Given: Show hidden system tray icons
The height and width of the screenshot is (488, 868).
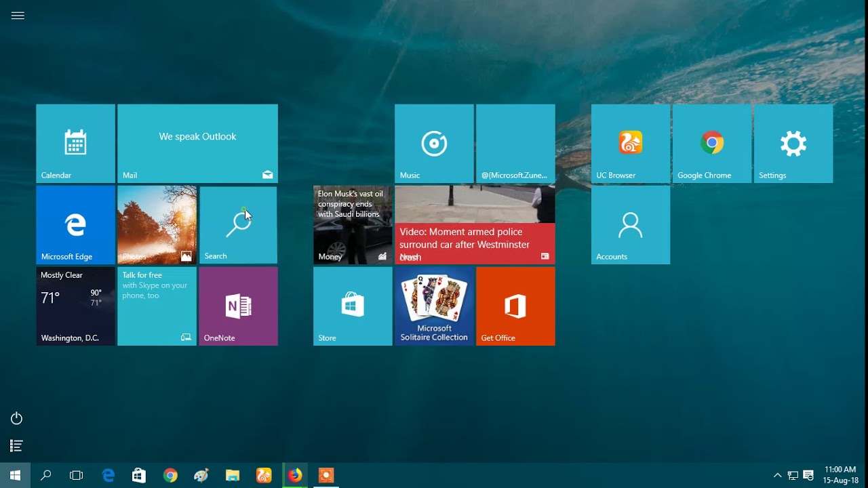Looking at the screenshot, I should (777, 476).
